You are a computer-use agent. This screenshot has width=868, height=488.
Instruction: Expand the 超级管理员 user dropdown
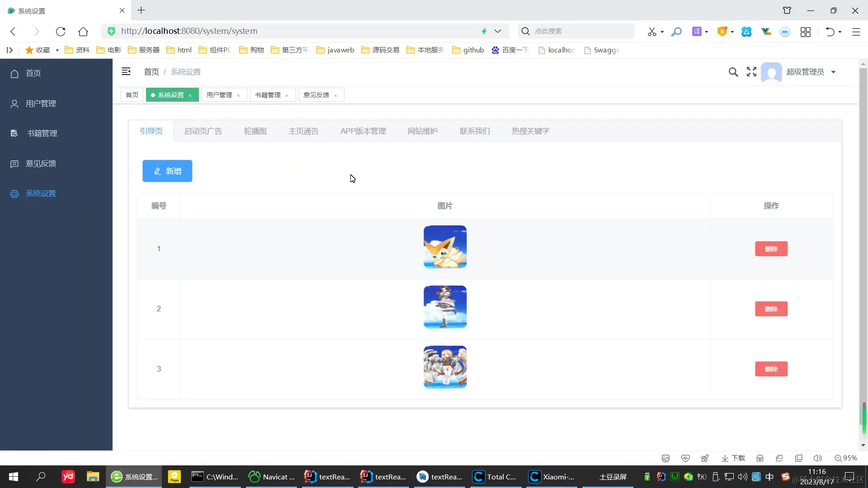tap(833, 72)
